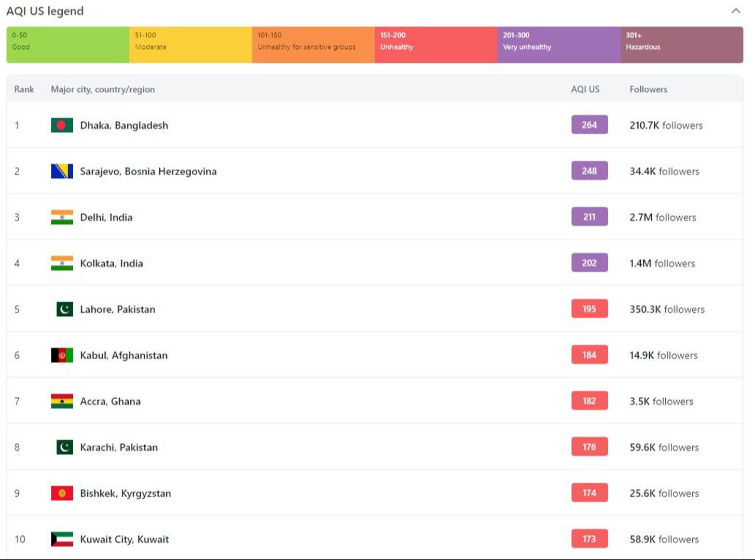This screenshot has height=560, width=755.
Task: Open the Dhaka, Bangladesh city link
Action: pyautogui.click(x=124, y=125)
